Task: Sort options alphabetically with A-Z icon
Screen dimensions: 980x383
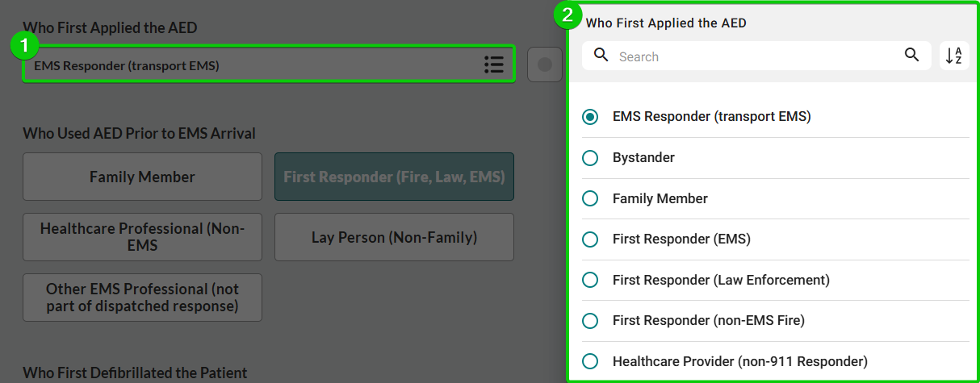Action: point(953,56)
